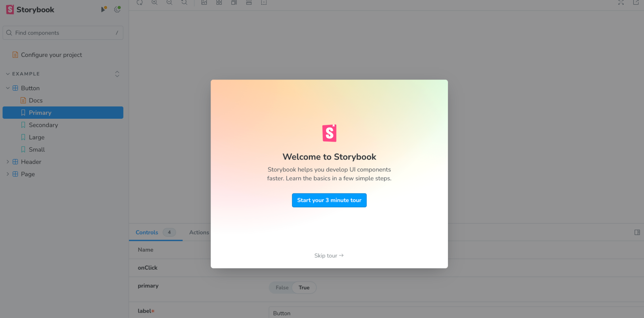Click the expand/collapse all arrows beside EXAMPLE
The image size is (644, 318).
(117, 74)
